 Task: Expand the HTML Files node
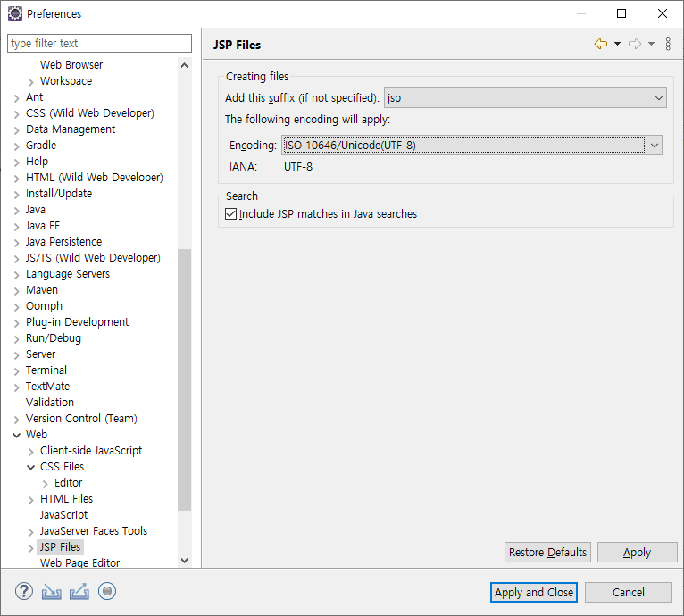click(x=30, y=500)
